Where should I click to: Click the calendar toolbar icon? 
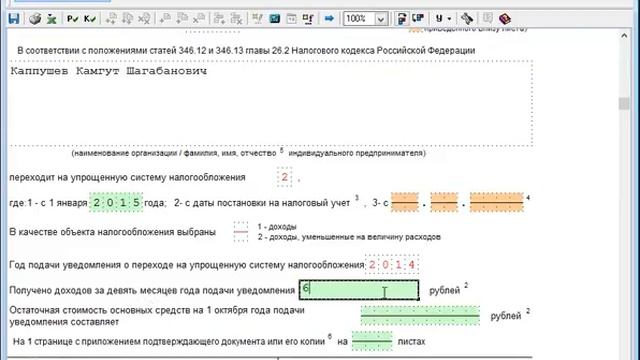click(291, 18)
